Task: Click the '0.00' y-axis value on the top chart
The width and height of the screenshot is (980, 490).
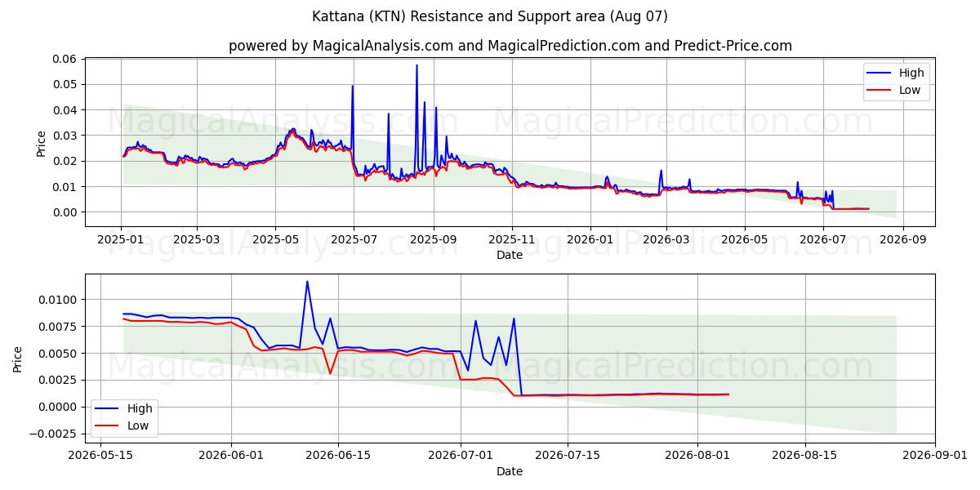Action: 65,212
